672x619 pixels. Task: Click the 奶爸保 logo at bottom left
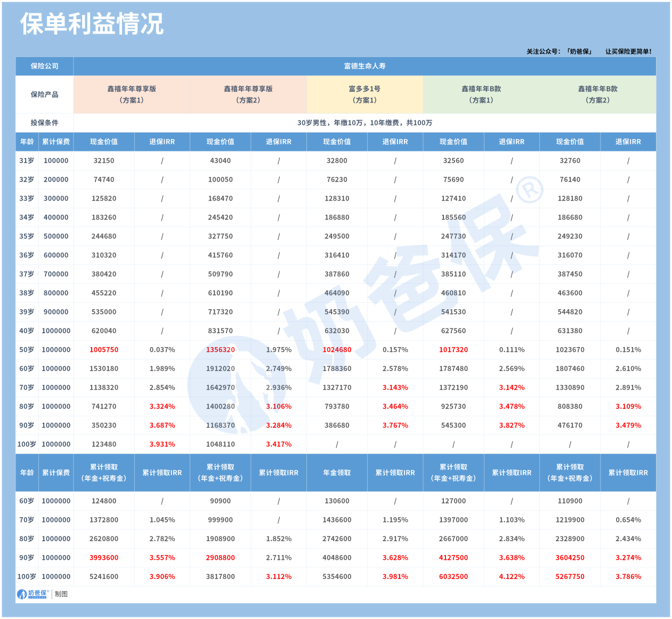pos(33,594)
